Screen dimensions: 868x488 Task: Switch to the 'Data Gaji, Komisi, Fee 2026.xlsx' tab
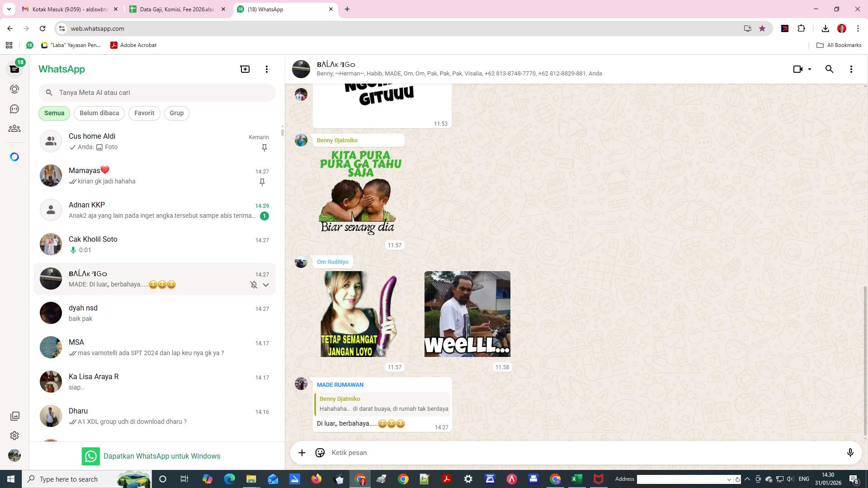[176, 9]
